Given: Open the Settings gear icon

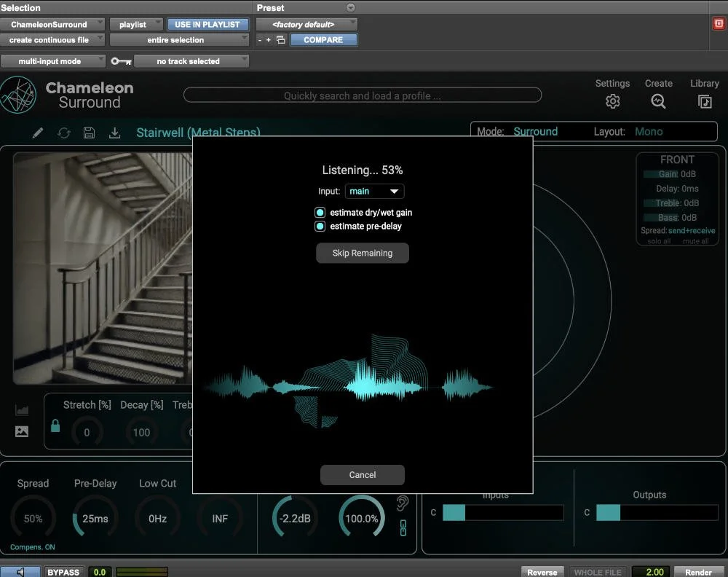Looking at the screenshot, I should pos(612,101).
